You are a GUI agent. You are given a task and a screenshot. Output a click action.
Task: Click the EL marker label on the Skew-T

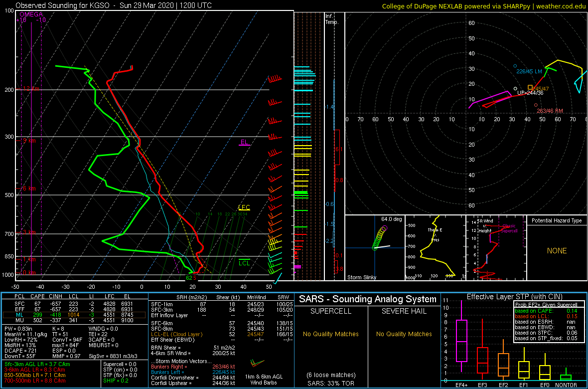tap(244, 142)
